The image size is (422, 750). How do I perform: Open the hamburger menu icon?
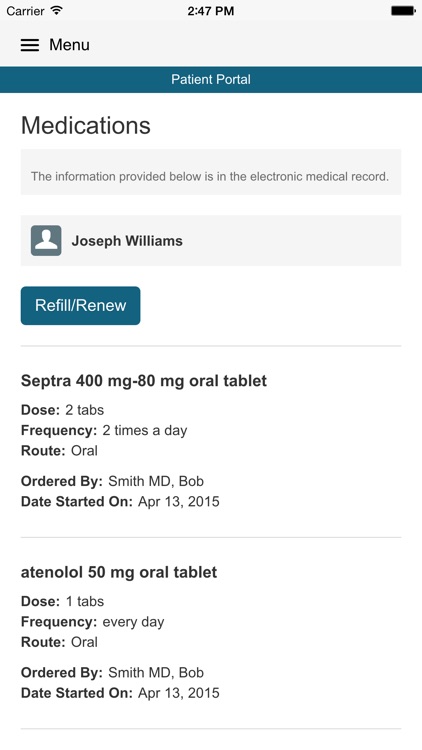tap(30, 45)
